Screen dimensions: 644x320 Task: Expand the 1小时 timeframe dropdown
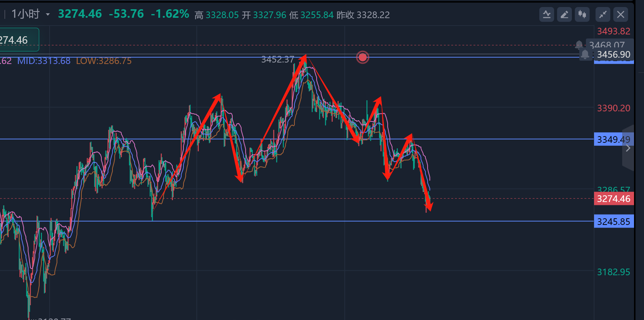pyautogui.click(x=48, y=15)
